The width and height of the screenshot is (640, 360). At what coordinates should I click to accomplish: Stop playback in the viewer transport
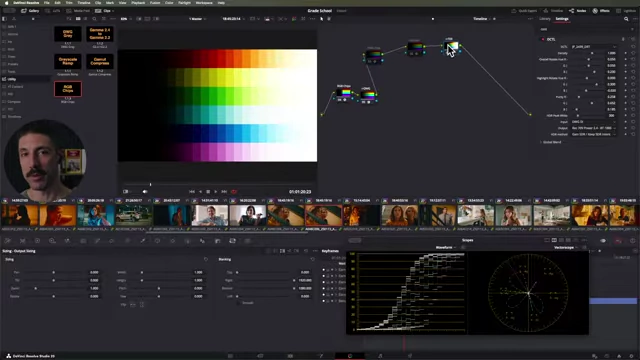click(x=208, y=191)
